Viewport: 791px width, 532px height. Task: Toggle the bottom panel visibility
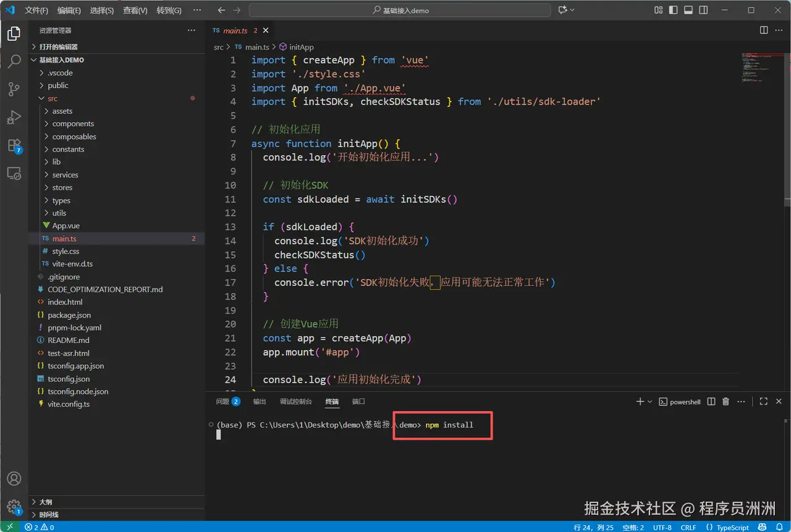688,11
